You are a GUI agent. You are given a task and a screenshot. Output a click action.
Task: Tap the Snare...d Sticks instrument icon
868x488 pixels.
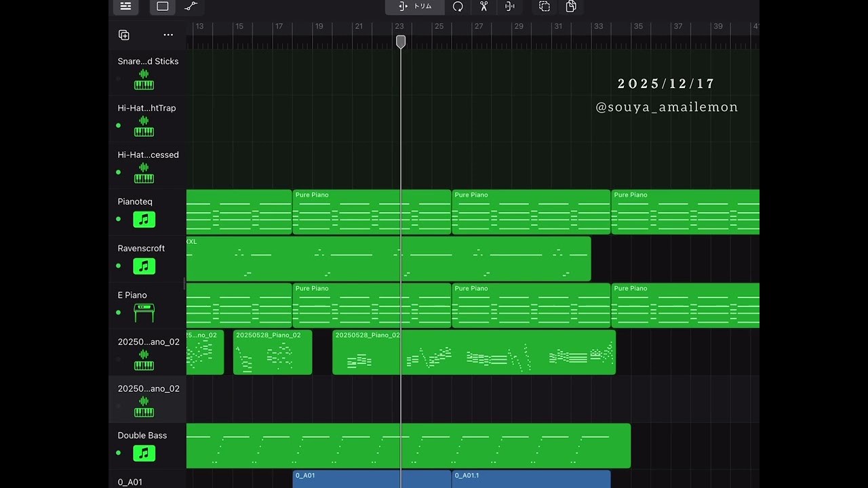pyautogui.click(x=144, y=79)
